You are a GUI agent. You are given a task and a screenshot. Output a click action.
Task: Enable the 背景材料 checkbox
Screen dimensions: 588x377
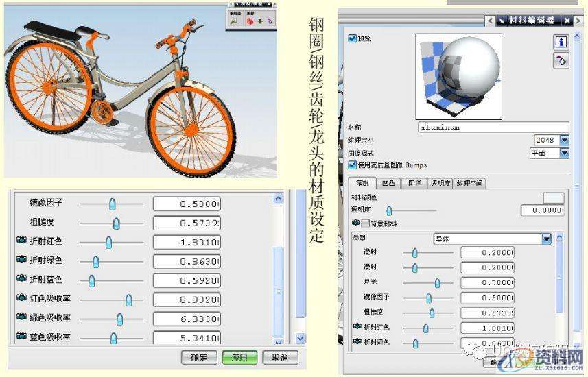(x=366, y=223)
